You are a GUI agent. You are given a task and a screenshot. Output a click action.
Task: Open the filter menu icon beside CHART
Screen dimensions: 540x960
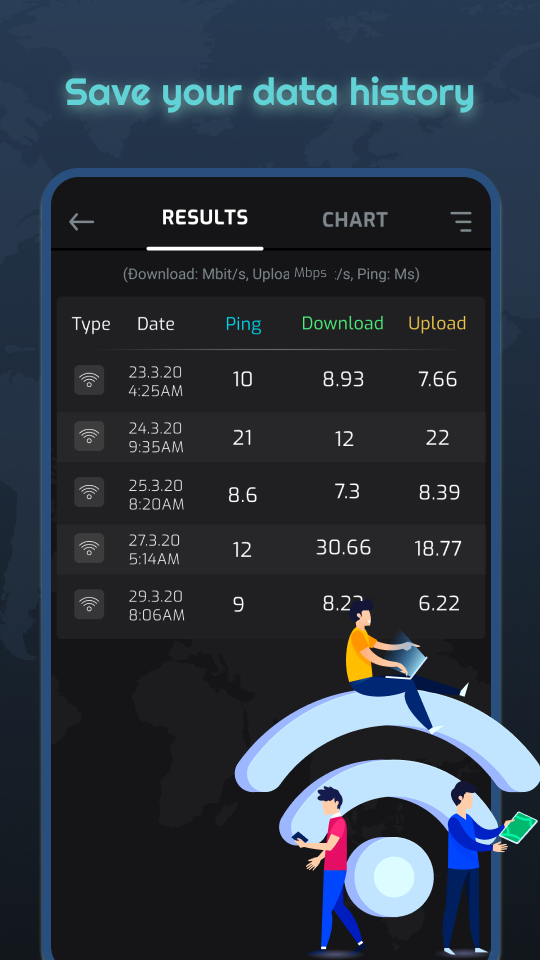point(461,222)
